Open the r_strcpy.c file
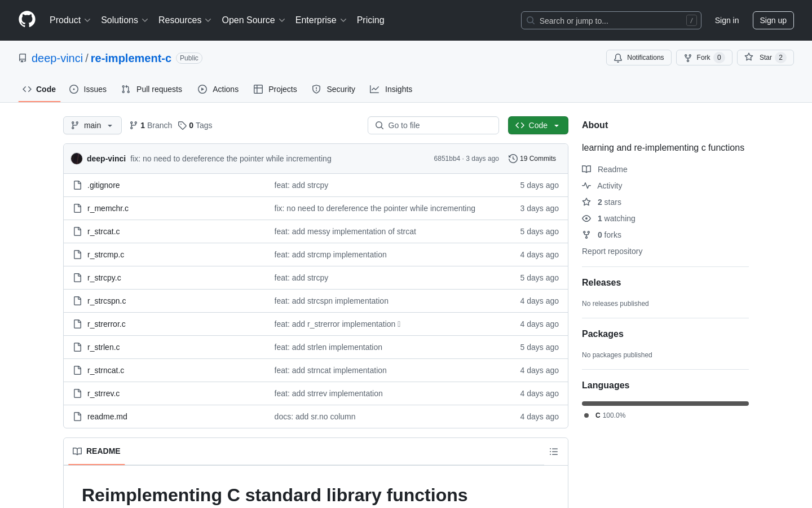 (x=104, y=278)
